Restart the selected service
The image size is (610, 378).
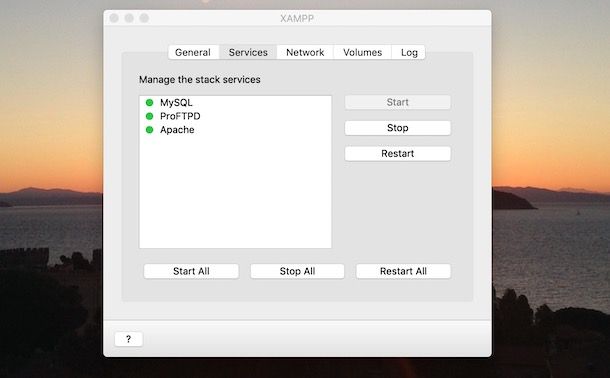398,154
